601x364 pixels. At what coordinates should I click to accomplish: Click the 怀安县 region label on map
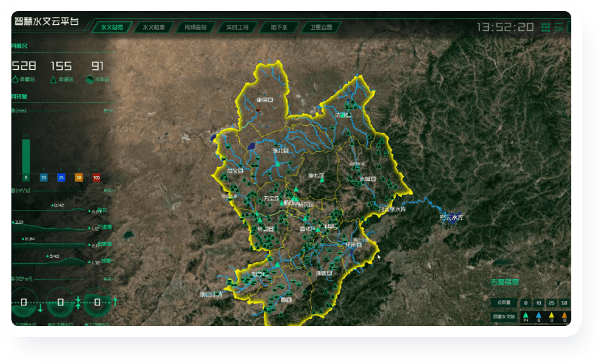point(266,229)
